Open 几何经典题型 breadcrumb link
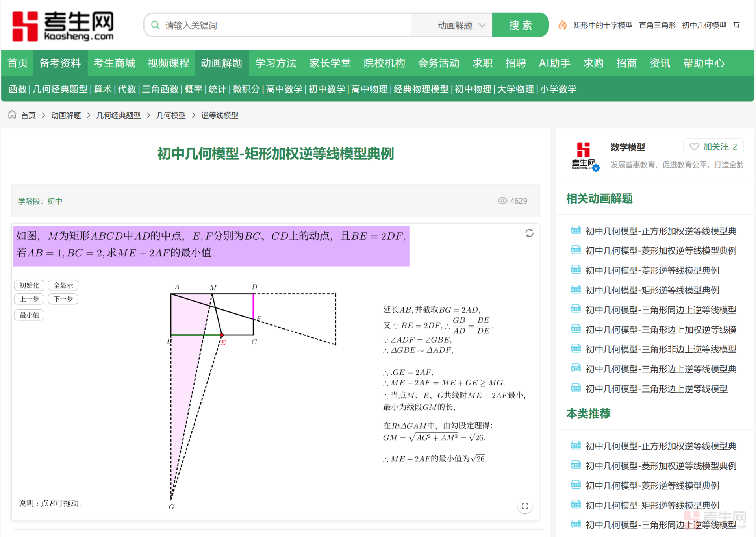 (x=119, y=115)
